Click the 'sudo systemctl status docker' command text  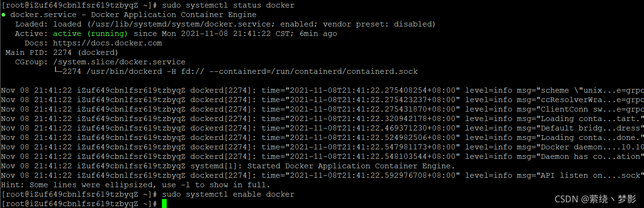(x=228, y=5)
